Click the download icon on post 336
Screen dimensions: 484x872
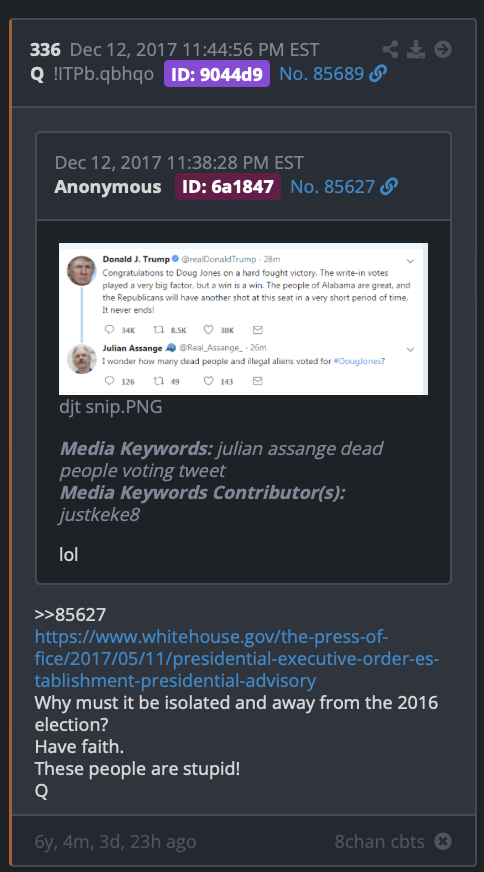pos(416,49)
